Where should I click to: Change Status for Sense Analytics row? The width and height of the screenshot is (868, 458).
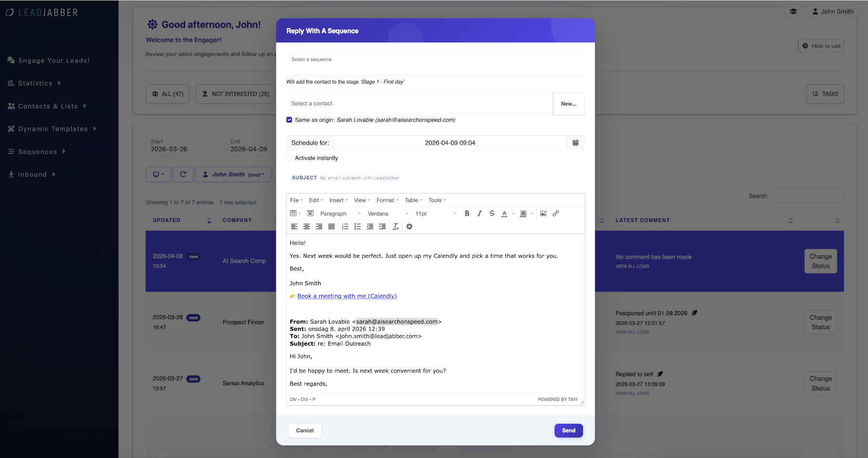click(x=820, y=384)
